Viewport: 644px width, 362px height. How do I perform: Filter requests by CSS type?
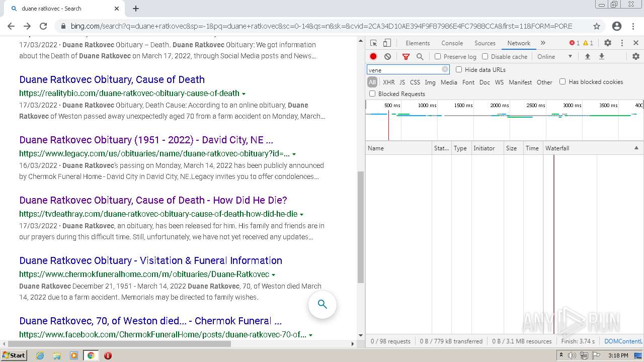[415, 82]
